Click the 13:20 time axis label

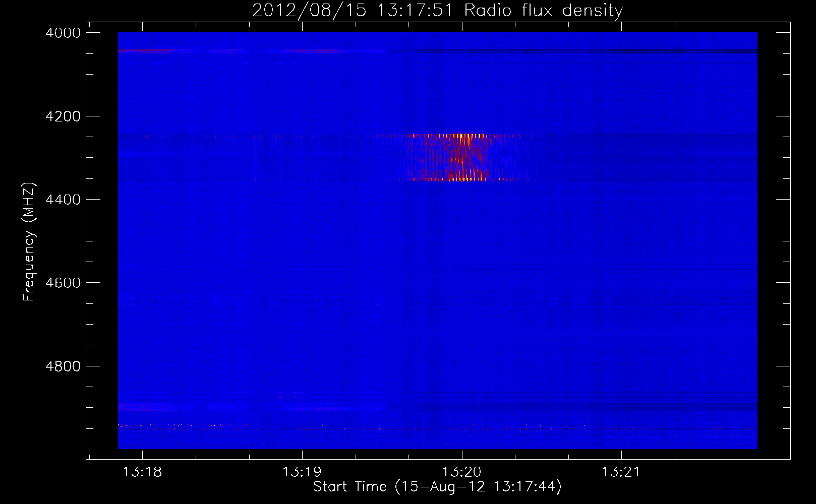(461, 472)
